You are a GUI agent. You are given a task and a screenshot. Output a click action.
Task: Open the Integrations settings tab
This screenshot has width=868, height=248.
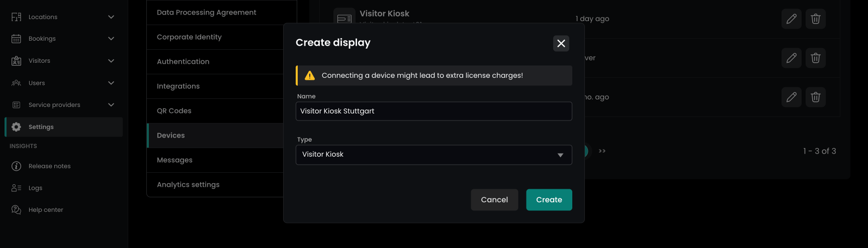coord(178,86)
